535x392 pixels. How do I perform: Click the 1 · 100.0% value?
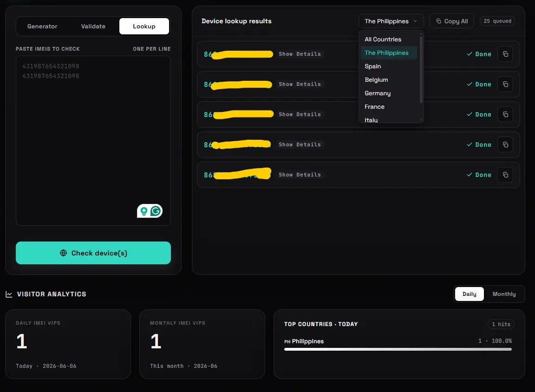click(495, 341)
